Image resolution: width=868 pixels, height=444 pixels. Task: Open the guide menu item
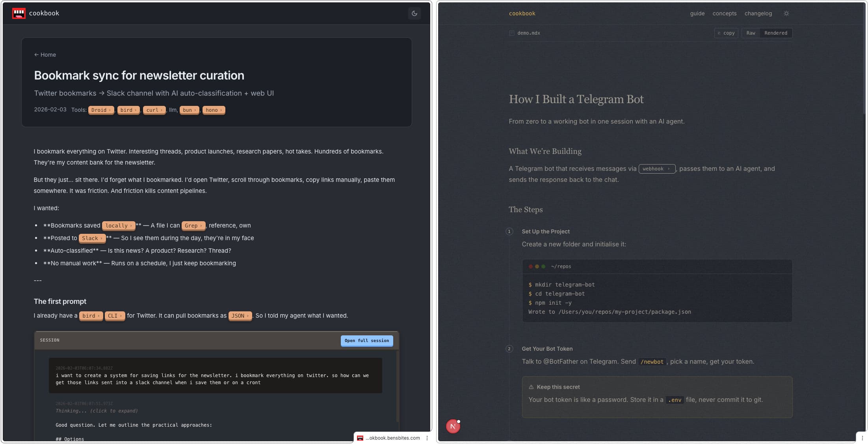coord(697,13)
